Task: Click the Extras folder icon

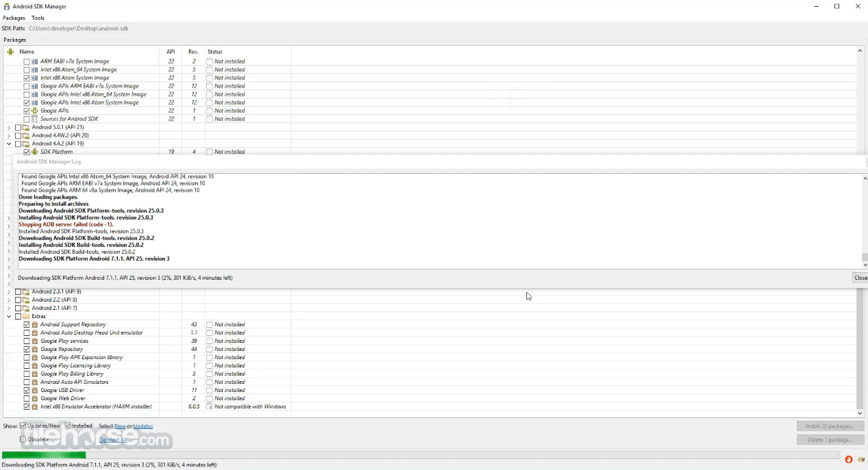Action: (x=26, y=316)
